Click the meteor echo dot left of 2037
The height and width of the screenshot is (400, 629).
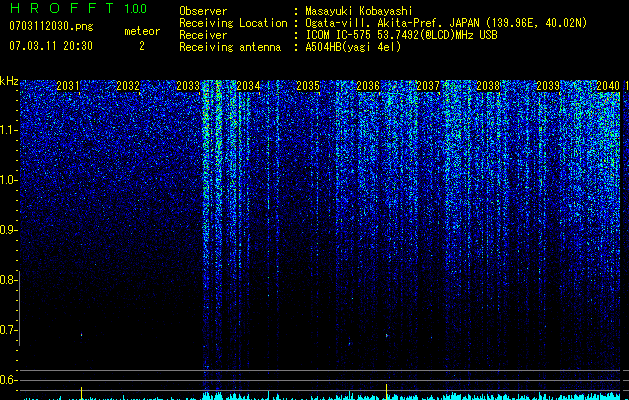click(387, 335)
